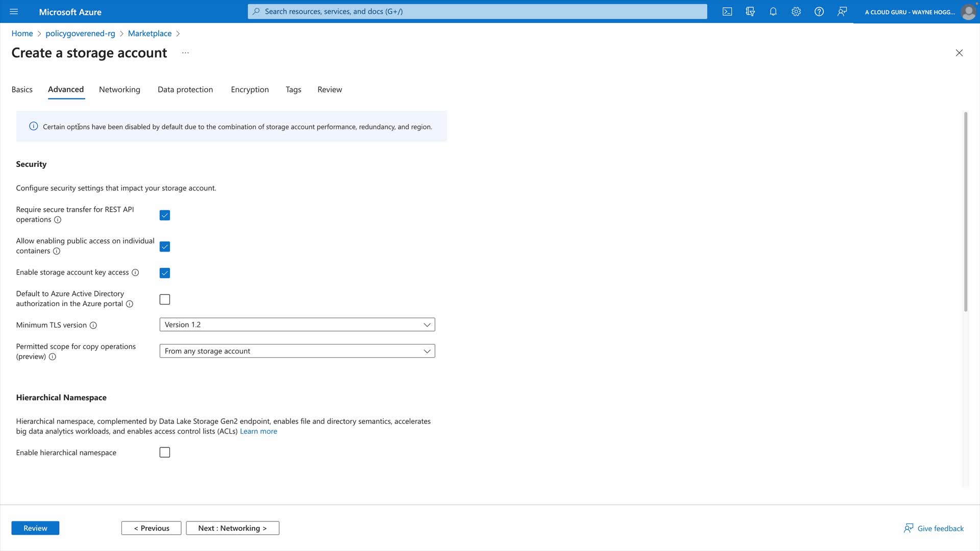Open the portal hamburger menu
Screen dimensions: 980x551
click(x=14, y=11)
